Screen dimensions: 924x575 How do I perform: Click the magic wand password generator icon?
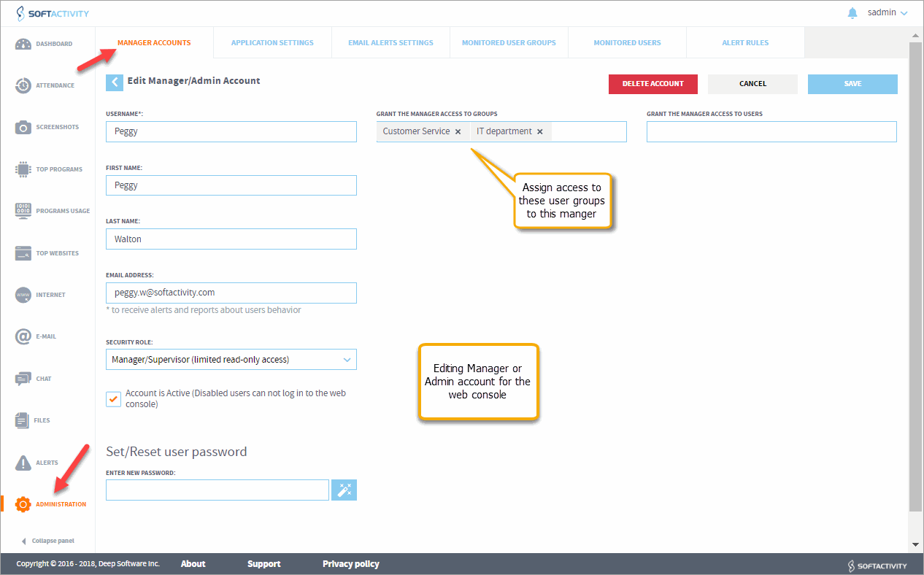(x=344, y=490)
